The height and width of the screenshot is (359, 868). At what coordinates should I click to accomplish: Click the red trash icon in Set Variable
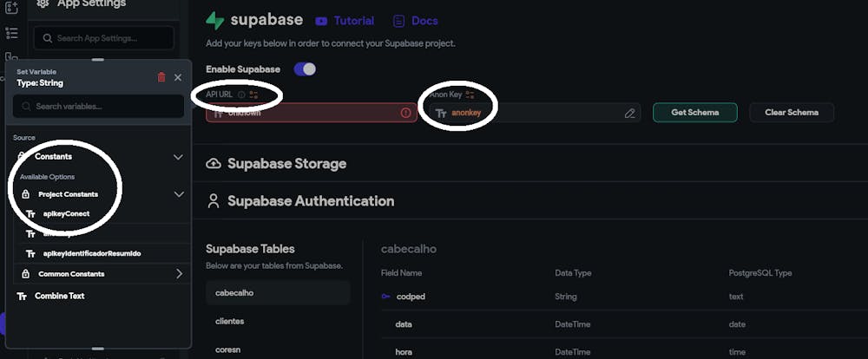161,77
